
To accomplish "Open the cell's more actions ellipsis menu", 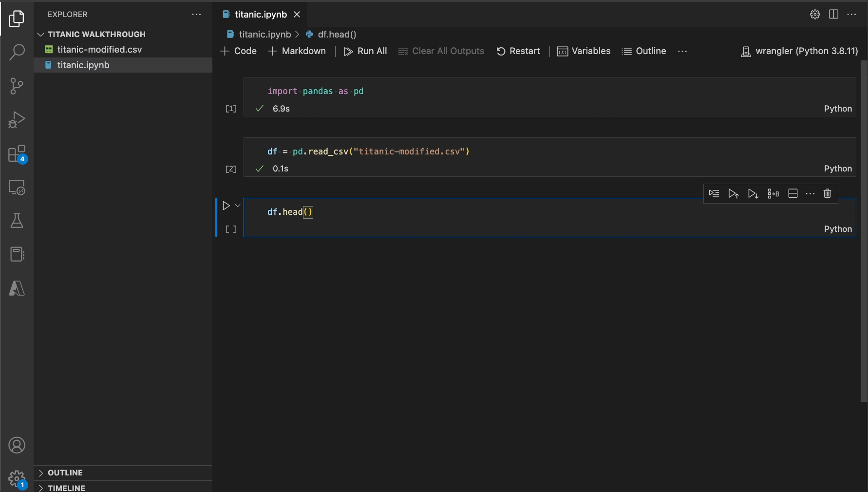I will click(810, 193).
